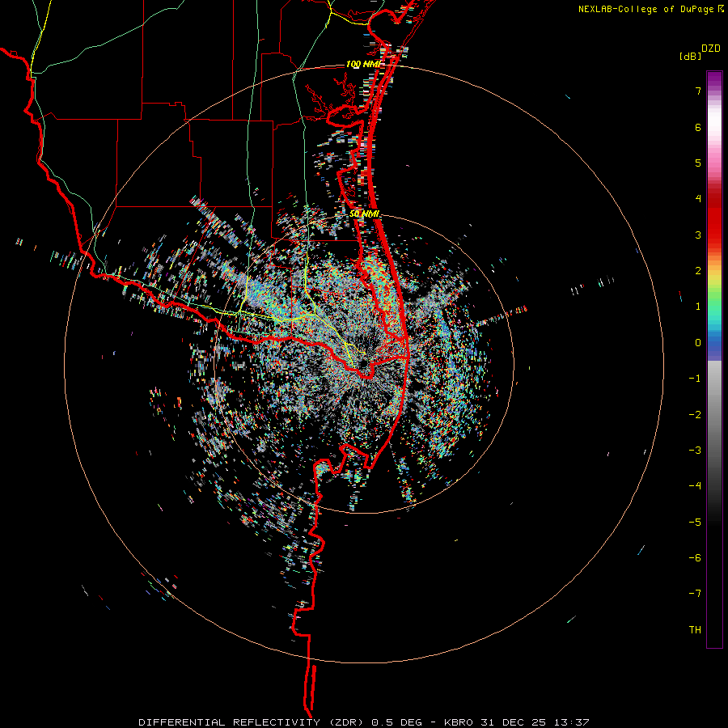Image resolution: width=728 pixels, height=728 pixels.
Task: Select the 6 value on the scale
Action: point(698,127)
